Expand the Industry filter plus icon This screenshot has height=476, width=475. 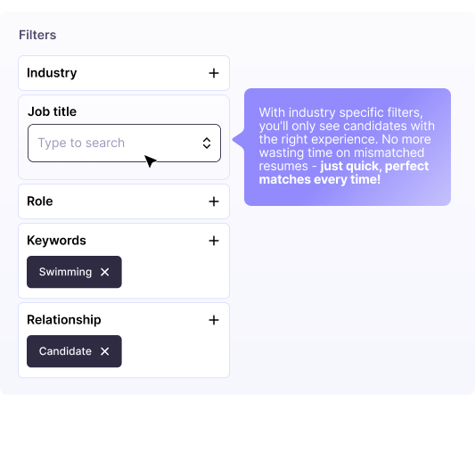pyautogui.click(x=214, y=73)
